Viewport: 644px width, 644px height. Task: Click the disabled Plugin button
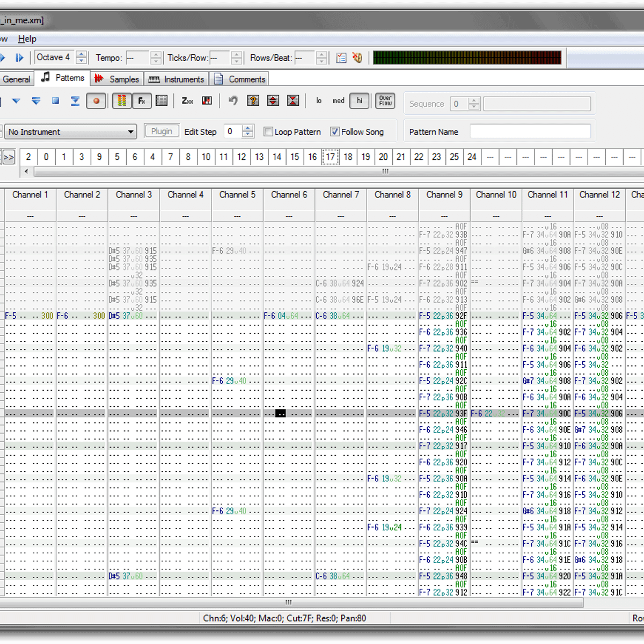[x=162, y=131]
